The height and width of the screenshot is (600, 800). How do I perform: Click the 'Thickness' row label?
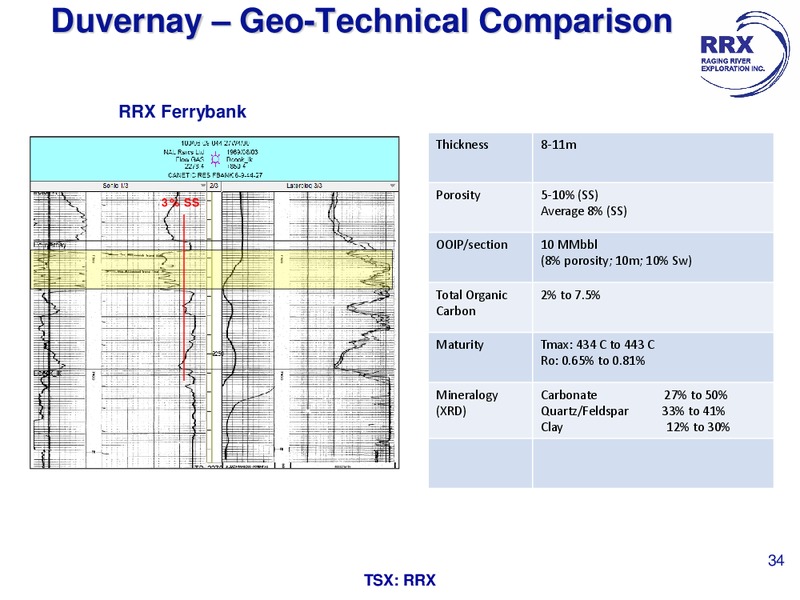[x=462, y=145]
